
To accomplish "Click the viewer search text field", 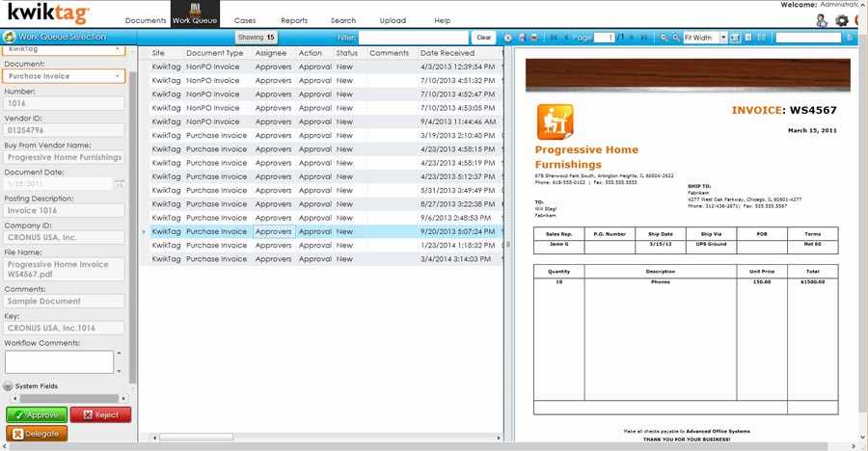I will [x=808, y=38].
